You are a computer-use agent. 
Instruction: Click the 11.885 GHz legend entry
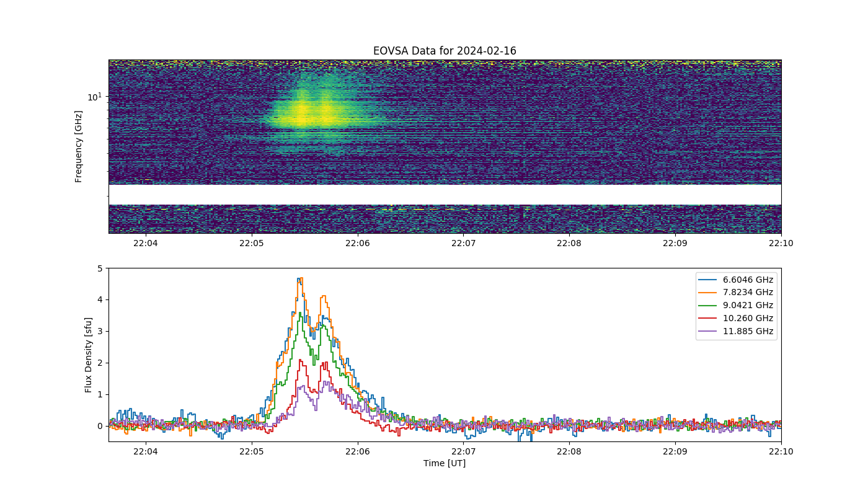coord(737,331)
